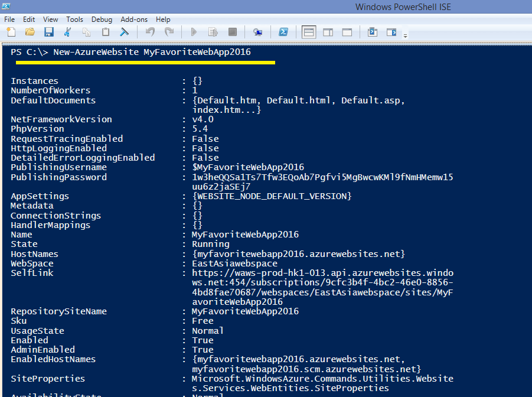Click the 'NumberOfWorkers' label
The height and width of the screenshot is (397, 532).
(x=51, y=90)
